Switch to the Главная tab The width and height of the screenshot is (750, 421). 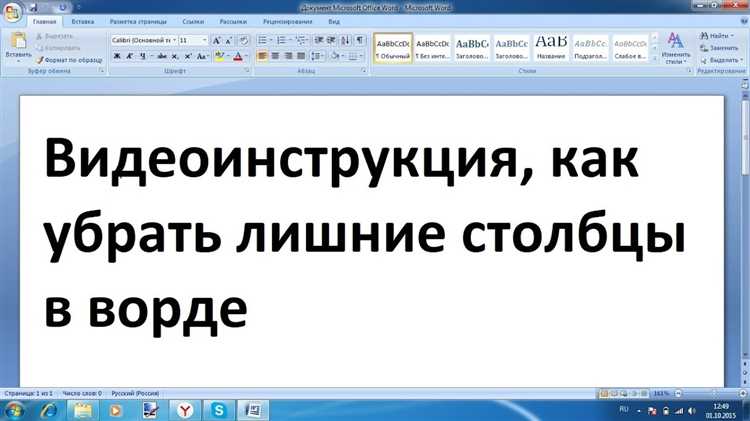tap(44, 22)
